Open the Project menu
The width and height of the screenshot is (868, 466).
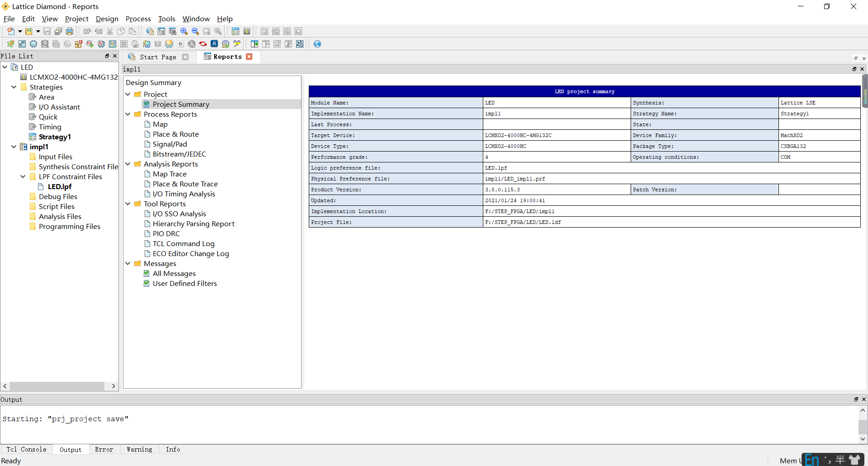click(77, 19)
